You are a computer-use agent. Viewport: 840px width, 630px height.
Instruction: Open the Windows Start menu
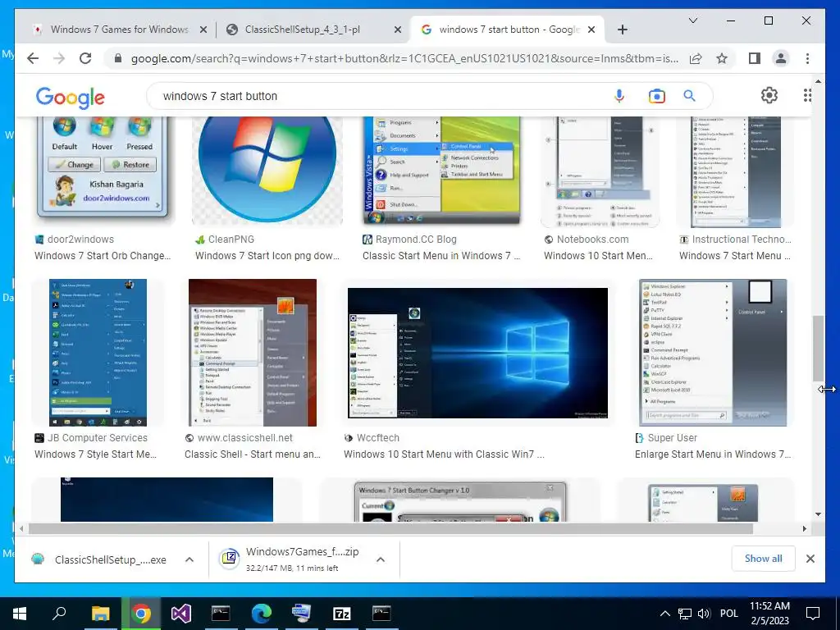20,614
